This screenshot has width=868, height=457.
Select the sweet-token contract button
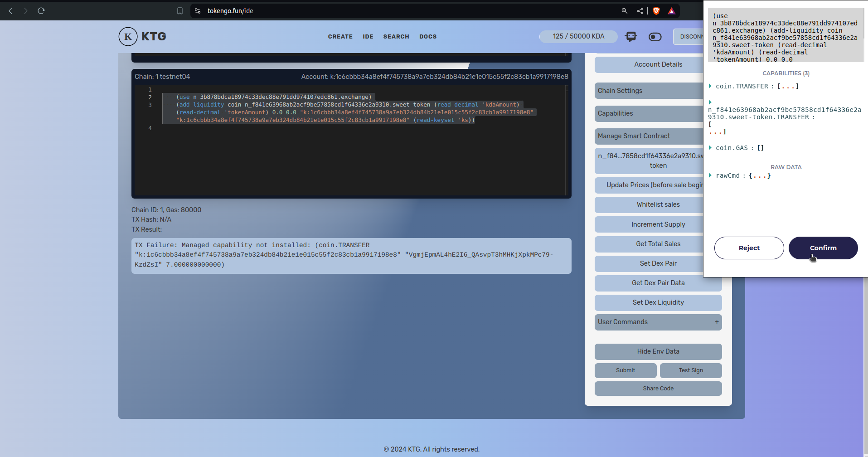coord(649,160)
